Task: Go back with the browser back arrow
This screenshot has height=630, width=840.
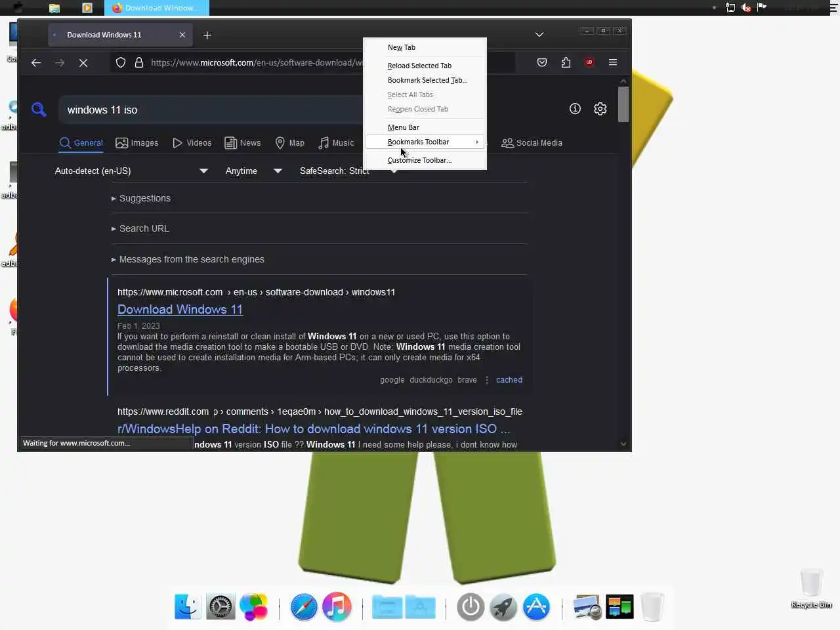Action: click(36, 62)
